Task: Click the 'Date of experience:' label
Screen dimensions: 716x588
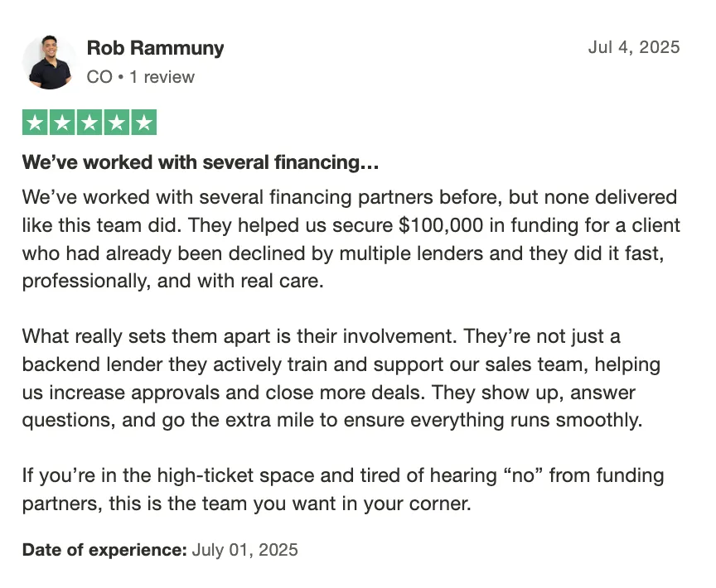Action: click(x=104, y=550)
